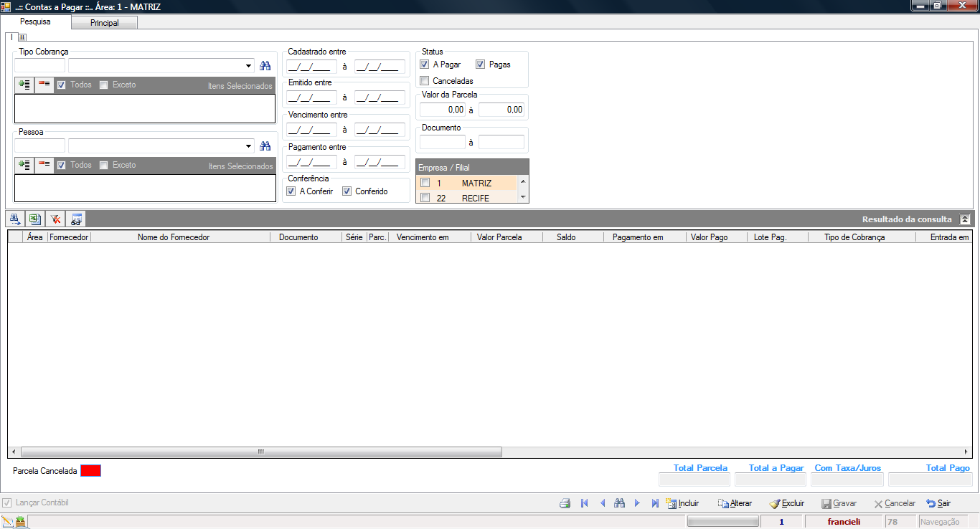Open the Tipo Cobrança binoculars lookup
Viewport: 980px width, 529px height.
coord(265,66)
